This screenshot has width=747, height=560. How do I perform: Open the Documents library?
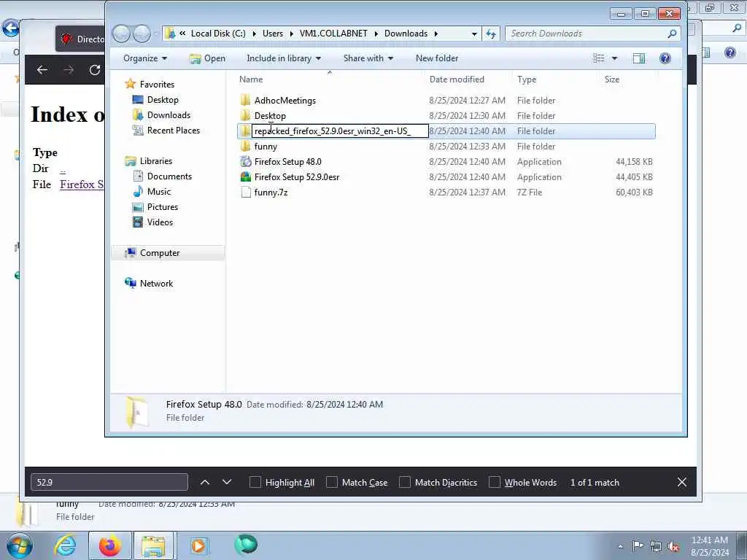tap(169, 176)
